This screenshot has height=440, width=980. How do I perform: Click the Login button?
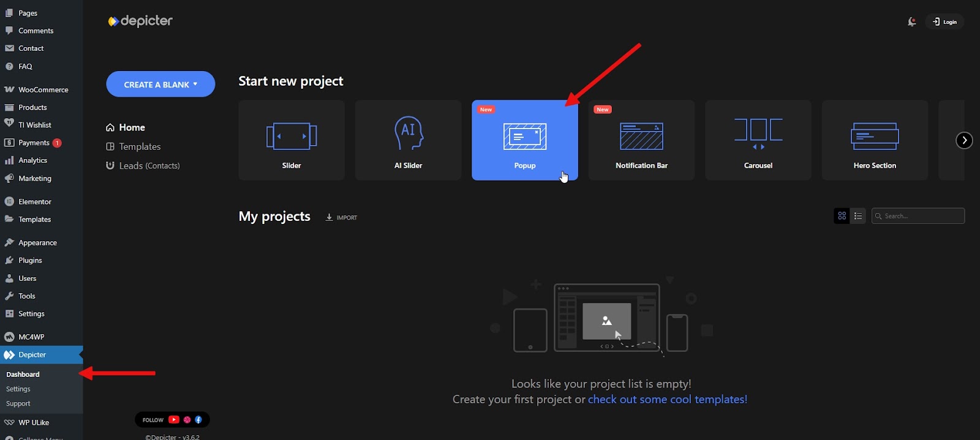tap(944, 22)
